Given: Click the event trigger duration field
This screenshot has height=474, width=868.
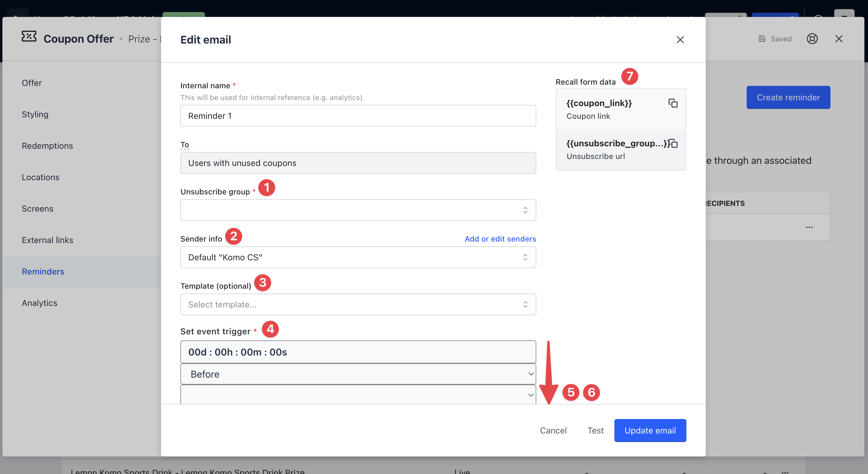Looking at the screenshot, I should 358,352.
